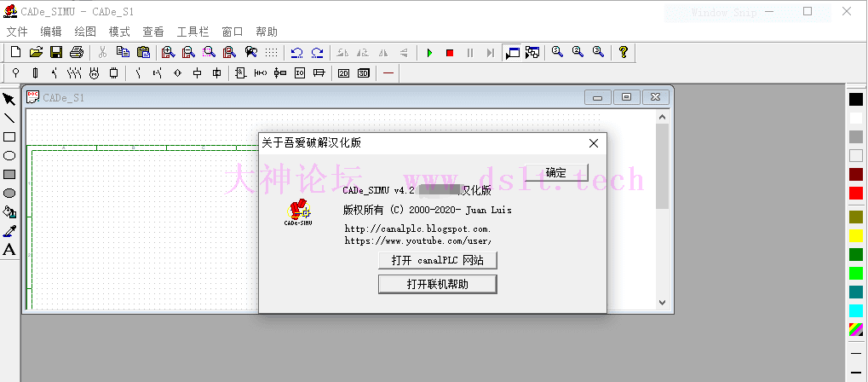
Task: Restore the CADe_S1 document window
Action: pyautogui.click(x=626, y=97)
